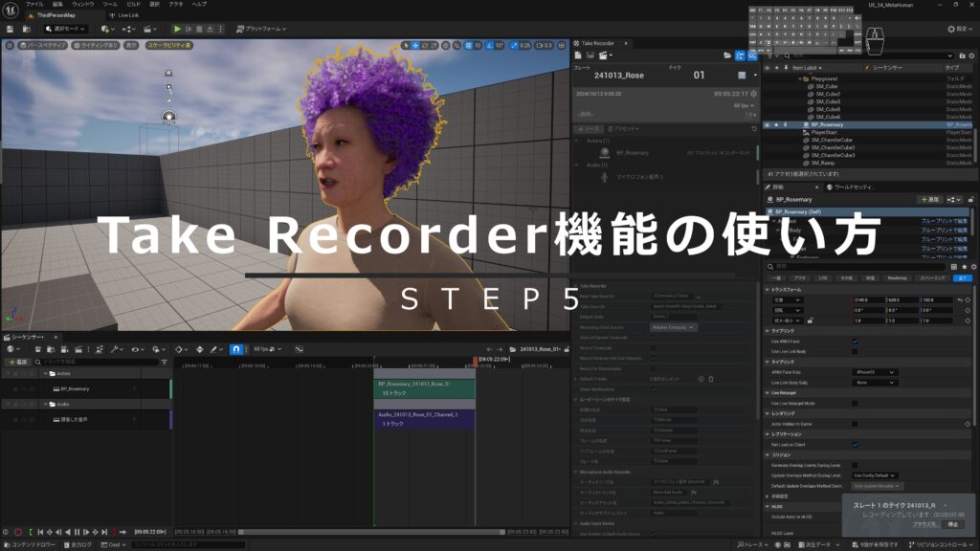The width and height of the screenshot is (980, 551).
Task: Collapse the Actors folder in Sequencer
Action: coord(46,374)
